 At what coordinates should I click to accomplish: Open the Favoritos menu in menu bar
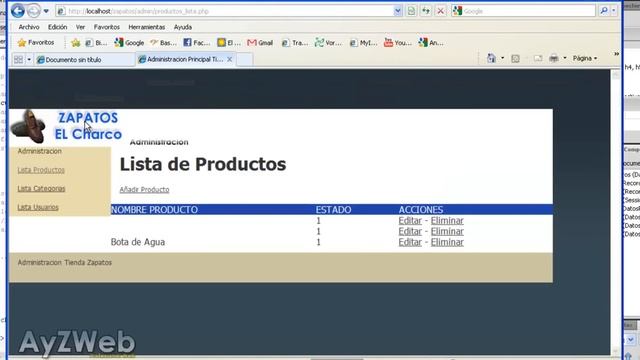coord(107,27)
